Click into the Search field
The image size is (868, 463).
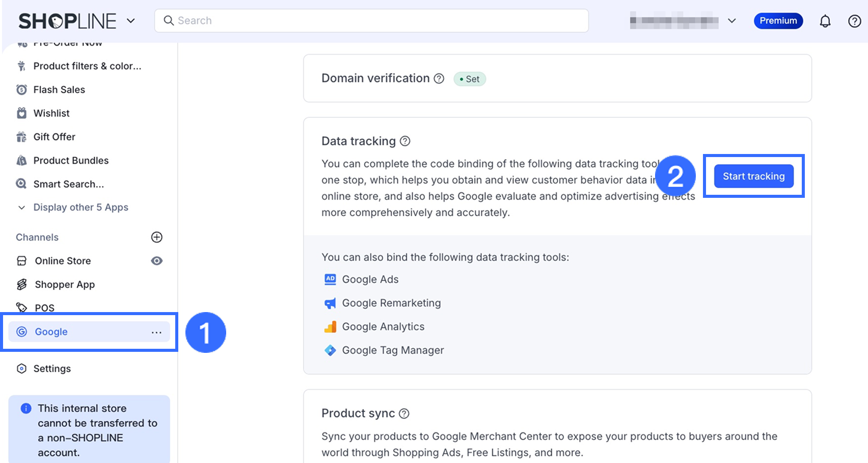pos(372,21)
